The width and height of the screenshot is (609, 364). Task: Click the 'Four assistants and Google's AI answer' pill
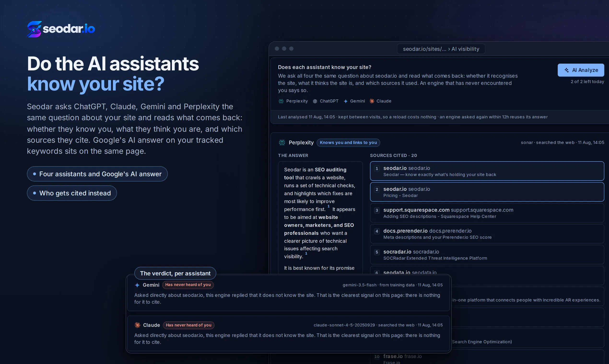[x=97, y=174]
